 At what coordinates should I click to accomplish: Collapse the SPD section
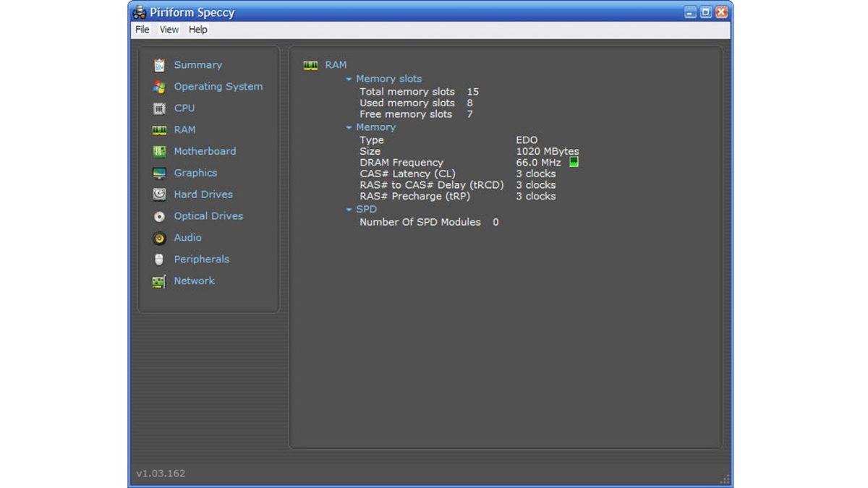point(349,210)
